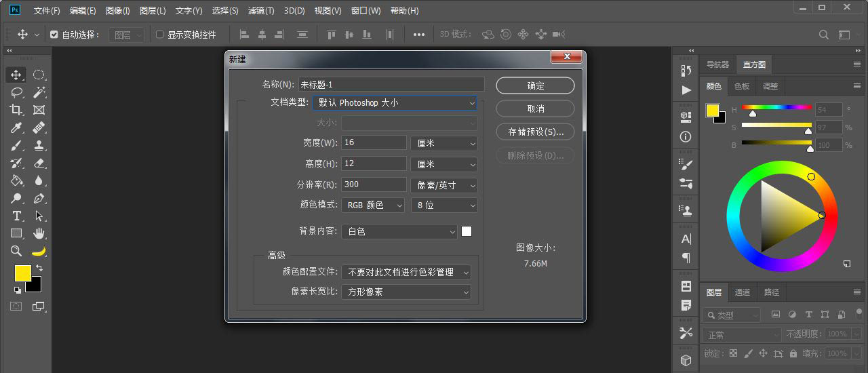Select the Pen tool
This screenshot has width=868, height=373.
(39, 198)
